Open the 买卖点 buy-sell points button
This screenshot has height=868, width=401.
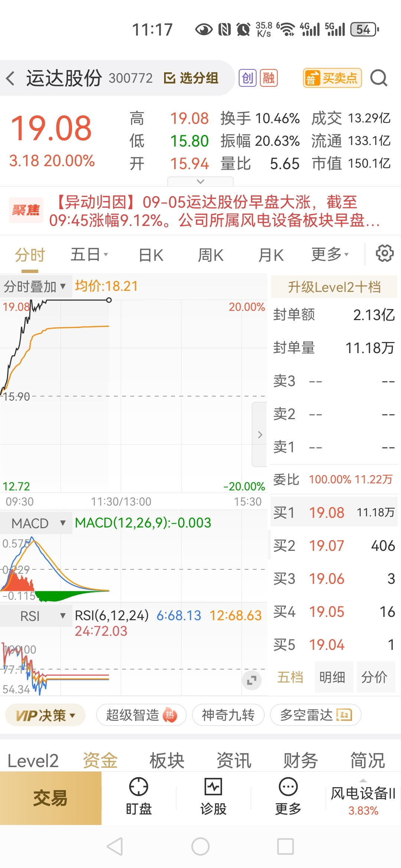(332, 78)
